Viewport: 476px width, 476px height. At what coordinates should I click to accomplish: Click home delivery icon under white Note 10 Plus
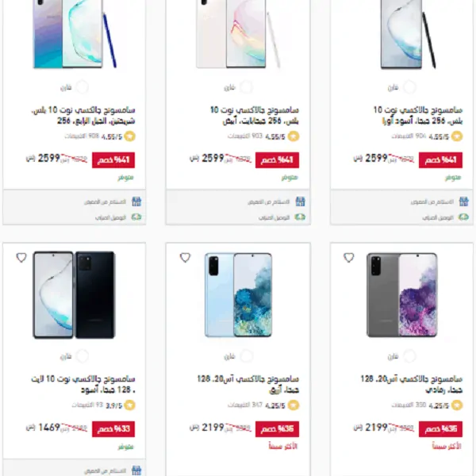tap(300, 217)
